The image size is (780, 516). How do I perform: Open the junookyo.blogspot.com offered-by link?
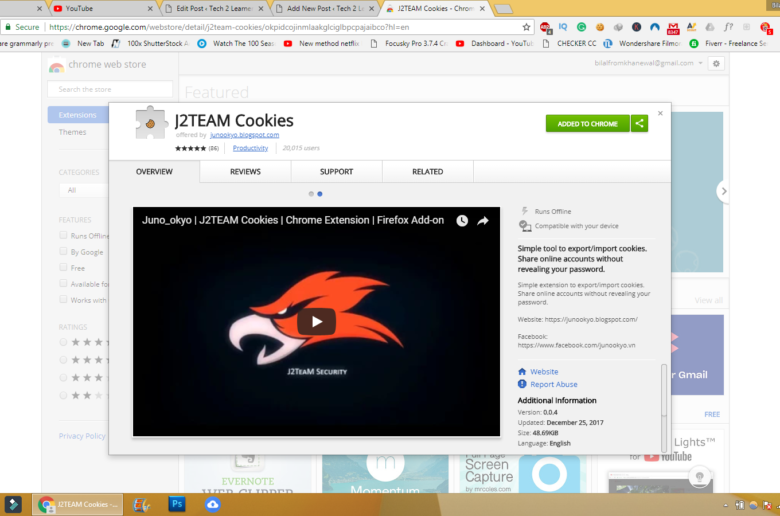[x=244, y=135]
